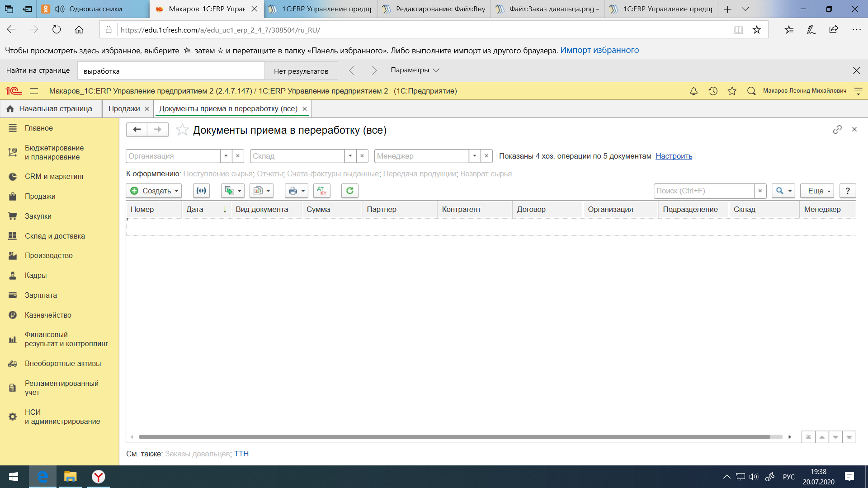Screen dimensions: 868x488
Task: Jump to the last row of list
Action: coord(849,437)
